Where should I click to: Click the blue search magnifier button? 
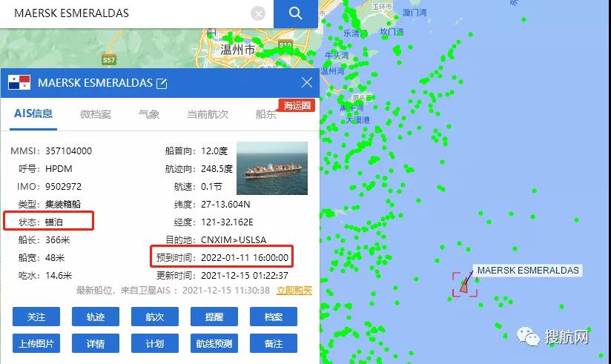coord(296,13)
